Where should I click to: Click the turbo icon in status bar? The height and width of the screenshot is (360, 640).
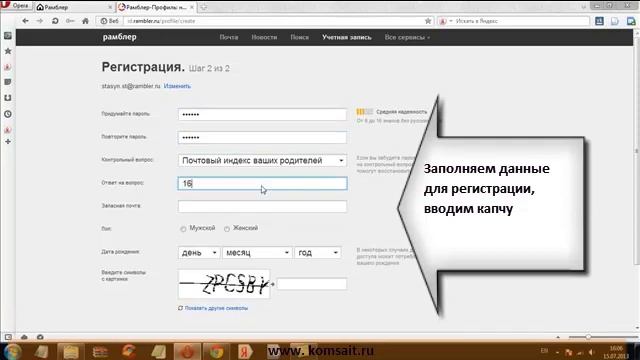(40, 337)
